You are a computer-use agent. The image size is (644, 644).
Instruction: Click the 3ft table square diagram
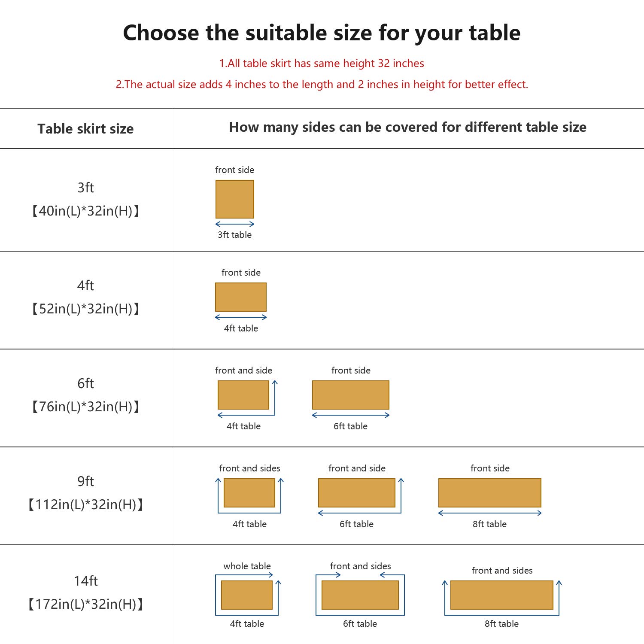(x=234, y=199)
